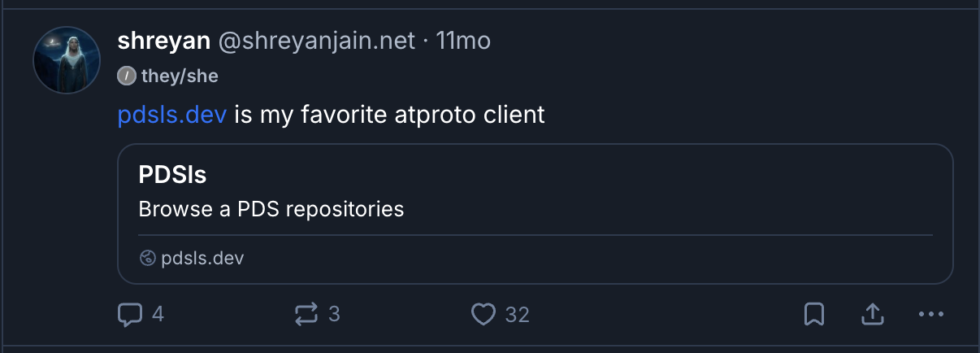Click the they/she pronouns label
This screenshot has height=353, width=980.
180,76
